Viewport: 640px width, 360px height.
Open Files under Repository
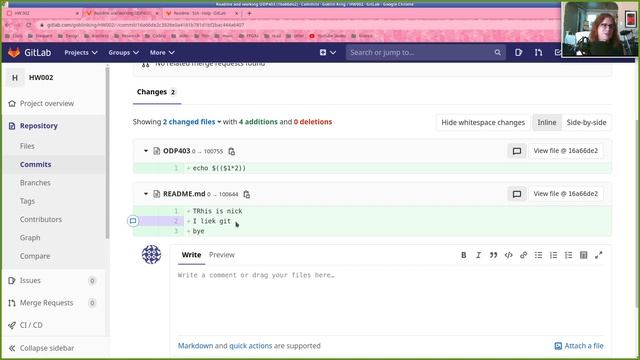point(27,146)
